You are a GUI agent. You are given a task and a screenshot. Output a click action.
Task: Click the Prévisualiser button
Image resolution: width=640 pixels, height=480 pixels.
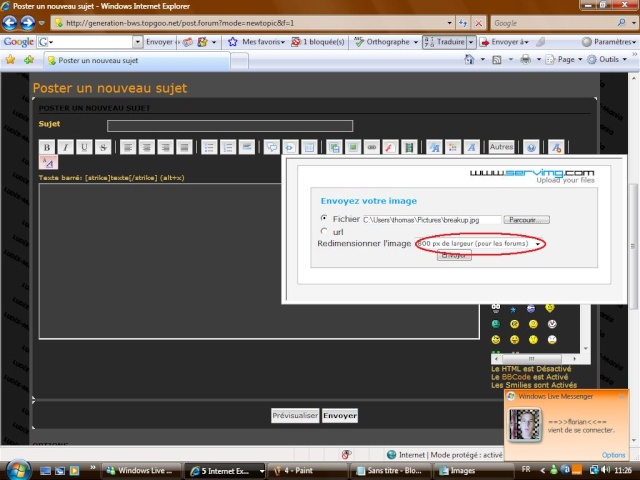(295, 416)
